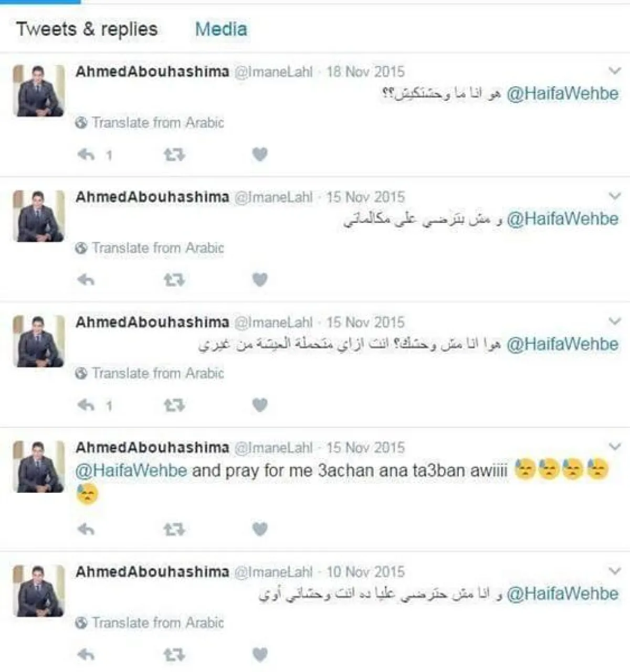Reply to the 18 Nov 2015 tweet

86,154
